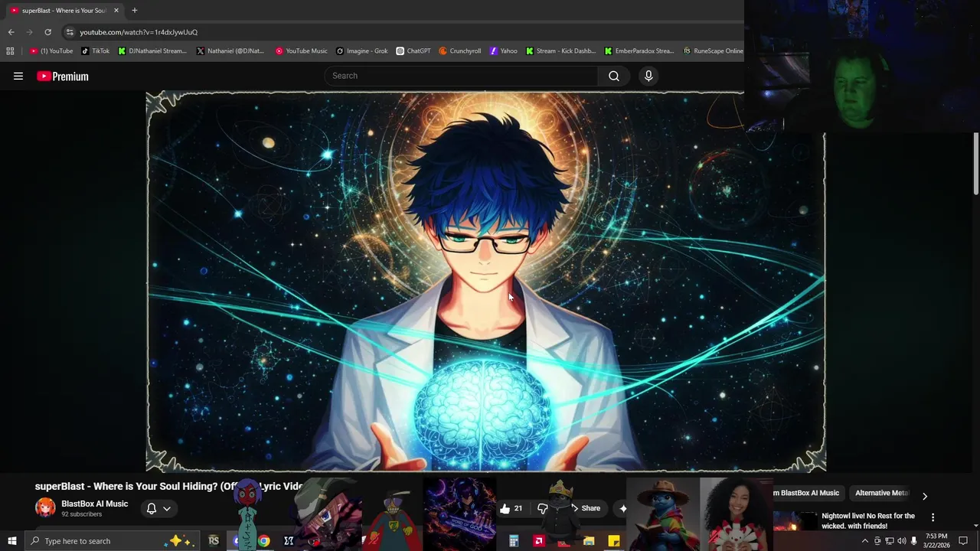Open Stream - Kick Dashboard bookmark
Screen dimensions: 980x551
coord(560,51)
